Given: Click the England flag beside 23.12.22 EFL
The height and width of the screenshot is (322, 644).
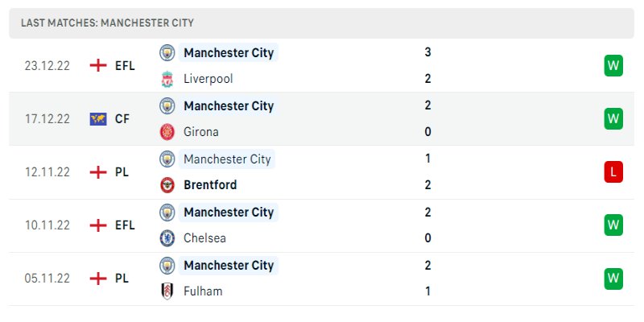Looking at the screenshot, I should coord(98,65).
